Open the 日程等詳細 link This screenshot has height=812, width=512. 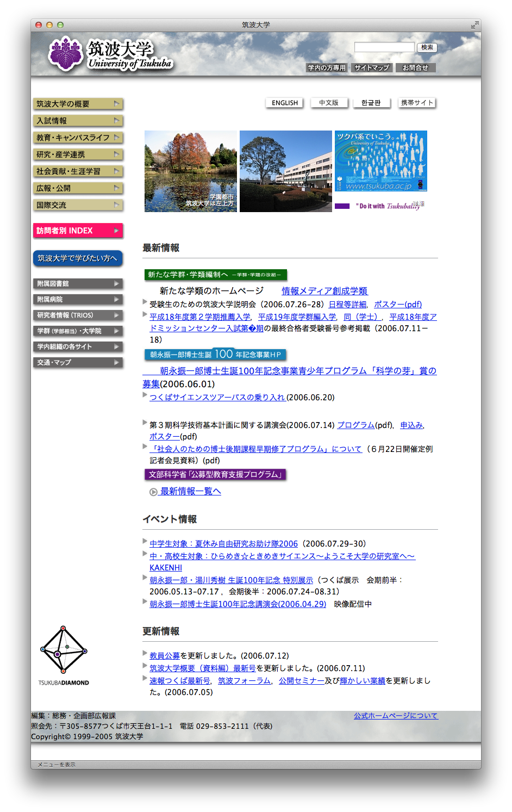coord(348,305)
